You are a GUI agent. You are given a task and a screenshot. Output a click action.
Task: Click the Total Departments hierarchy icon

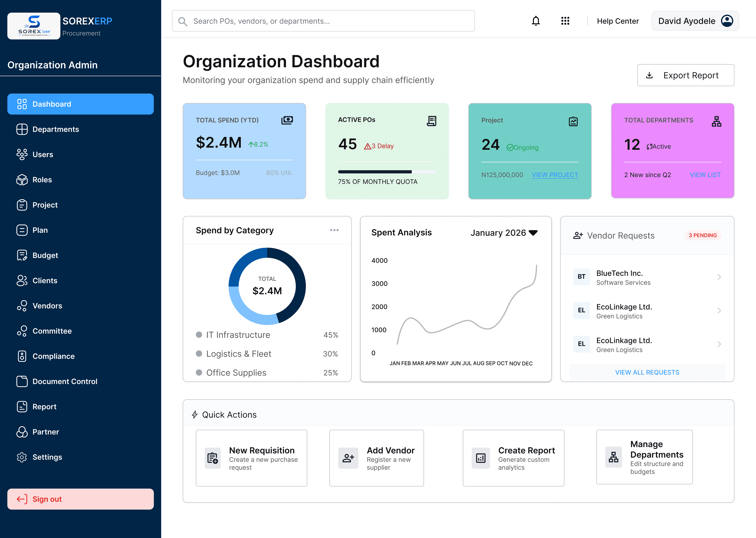716,121
